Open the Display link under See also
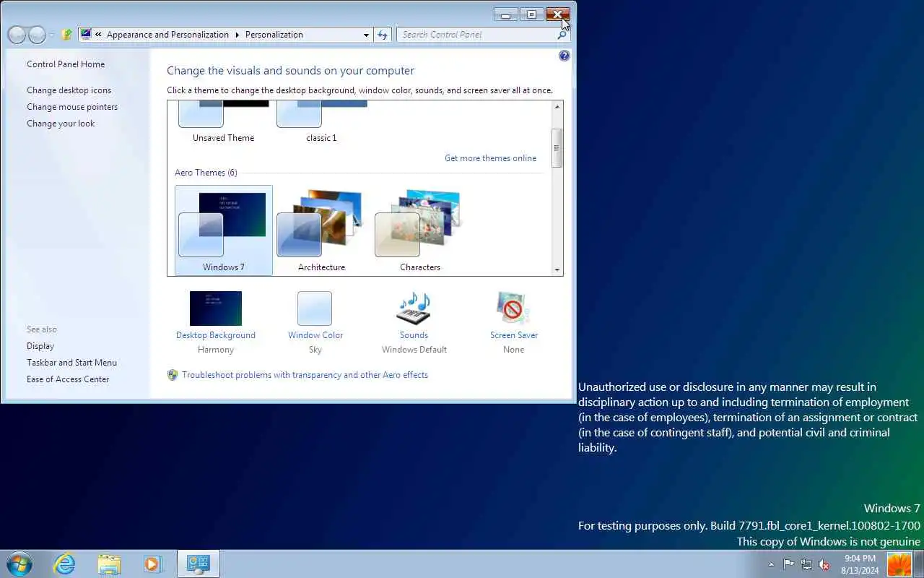Viewport: 924px width, 578px height. coord(40,346)
